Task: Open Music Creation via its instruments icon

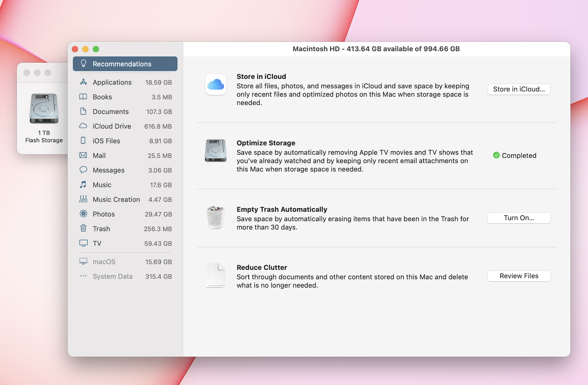Action: [x=83, y=199]
